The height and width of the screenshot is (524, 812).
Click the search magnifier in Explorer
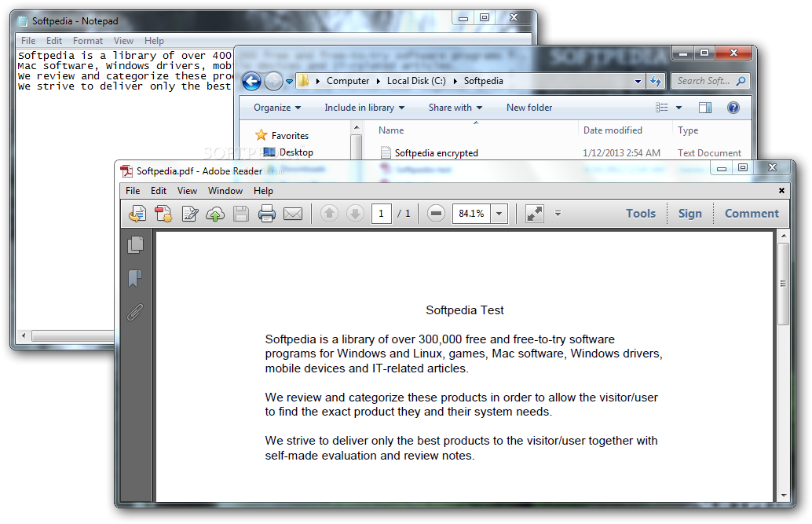point(741,81)
